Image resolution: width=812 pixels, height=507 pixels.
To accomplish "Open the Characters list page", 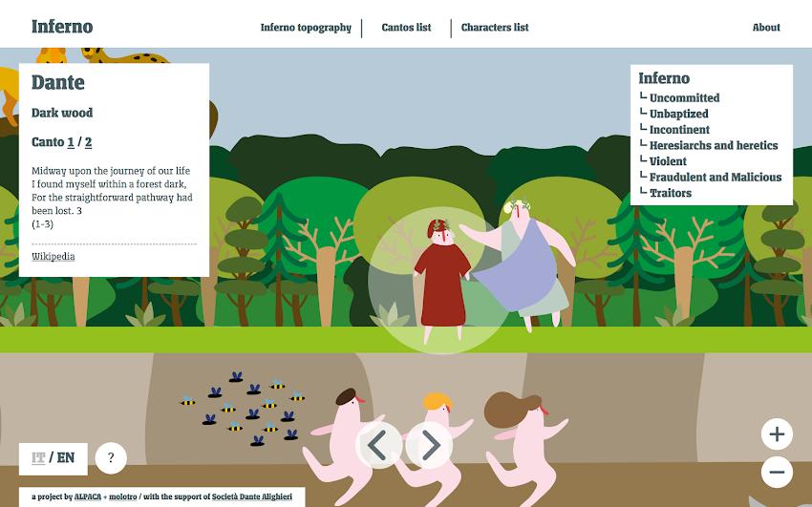I will click(x=495, y=28).
